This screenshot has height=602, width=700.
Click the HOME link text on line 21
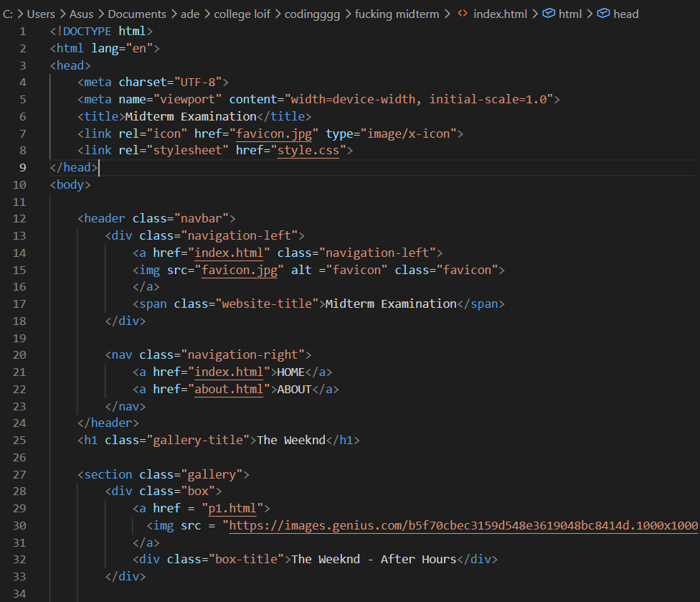291,372
